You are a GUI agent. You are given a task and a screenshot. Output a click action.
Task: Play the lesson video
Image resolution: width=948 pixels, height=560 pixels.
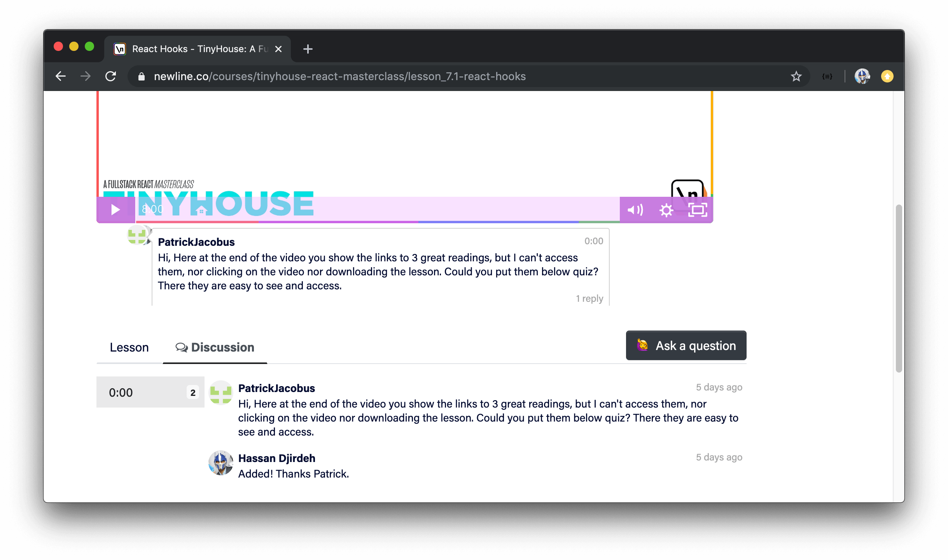115,210
